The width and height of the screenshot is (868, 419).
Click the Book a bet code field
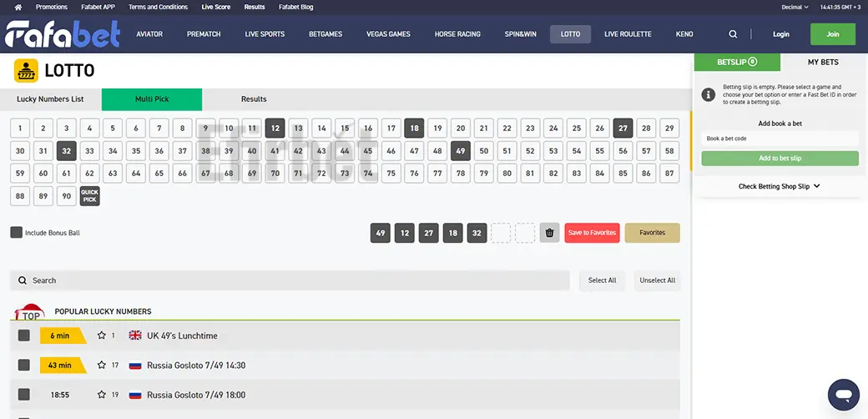780,139
